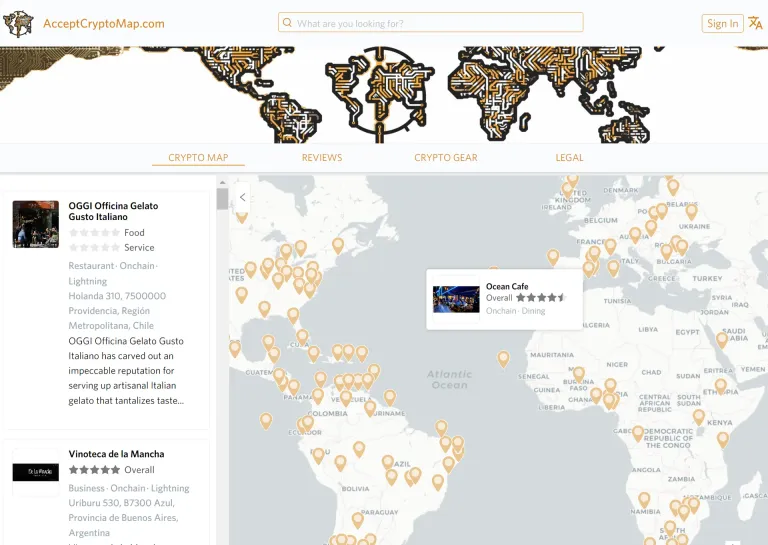Click map pin in Saudi Arabia
This screenshot has width=768, height=545.
tap(722, 339)
